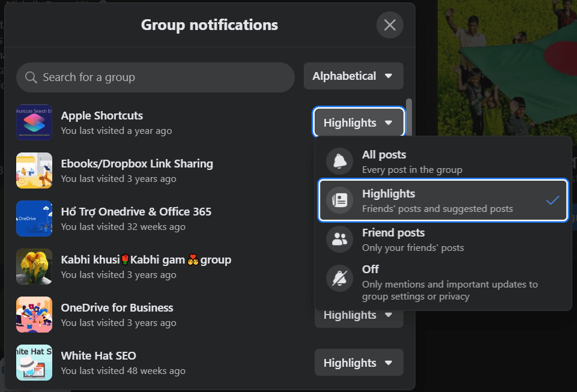Click the checkmark beside Highlights option
Screen dimensions: 577x392
click(x=552, y=201)
